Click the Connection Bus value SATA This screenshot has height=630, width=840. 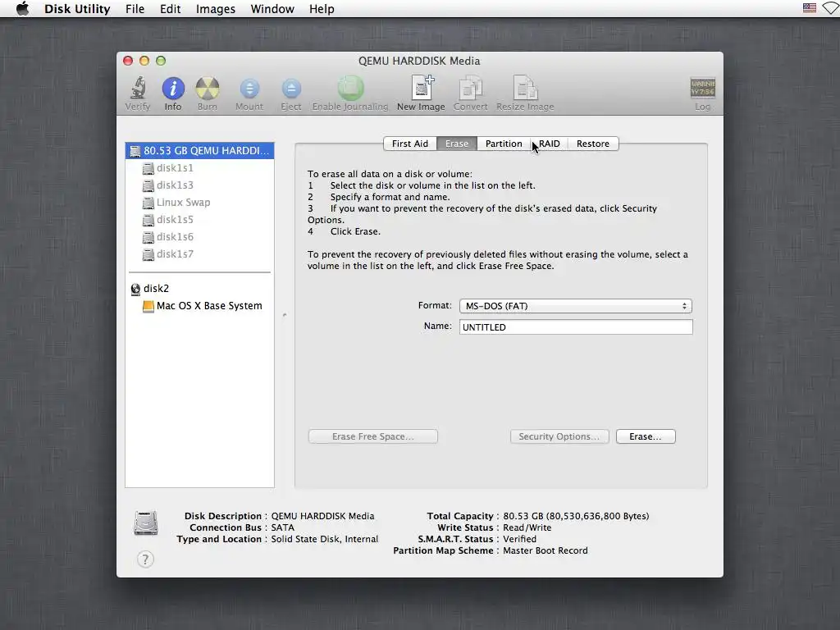pos(283,527)
